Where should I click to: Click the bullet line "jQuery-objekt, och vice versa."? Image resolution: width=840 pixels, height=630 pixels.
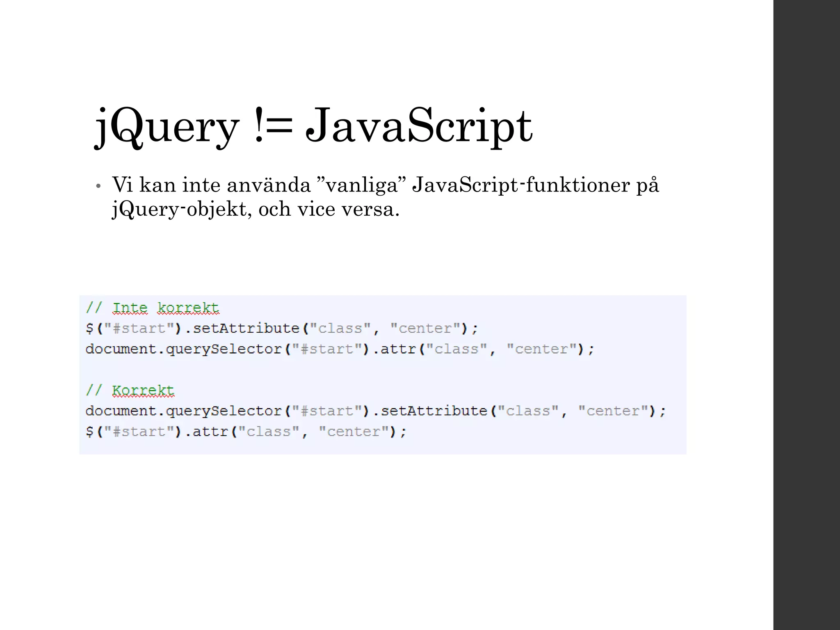click(x=256, y=209)
